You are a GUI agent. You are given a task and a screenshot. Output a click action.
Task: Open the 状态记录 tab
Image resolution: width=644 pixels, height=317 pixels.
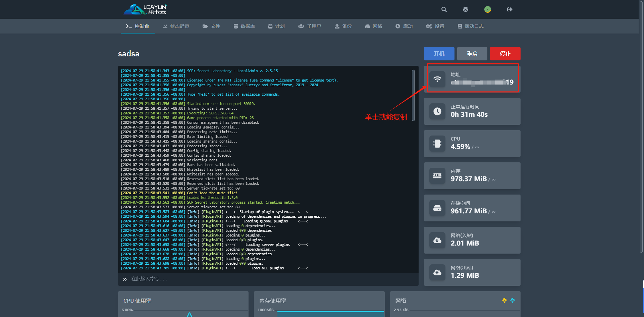(x=176, y=26)
